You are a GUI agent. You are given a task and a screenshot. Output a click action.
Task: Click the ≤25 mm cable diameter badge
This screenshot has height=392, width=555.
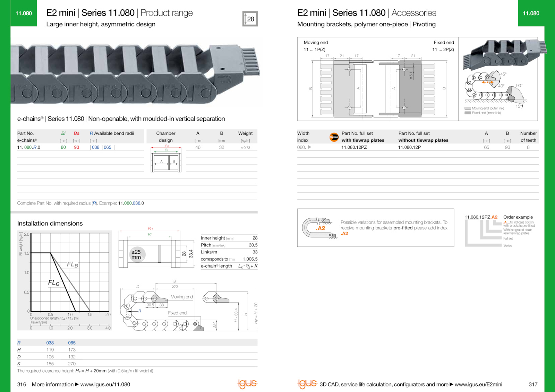[x=137, y=255]
